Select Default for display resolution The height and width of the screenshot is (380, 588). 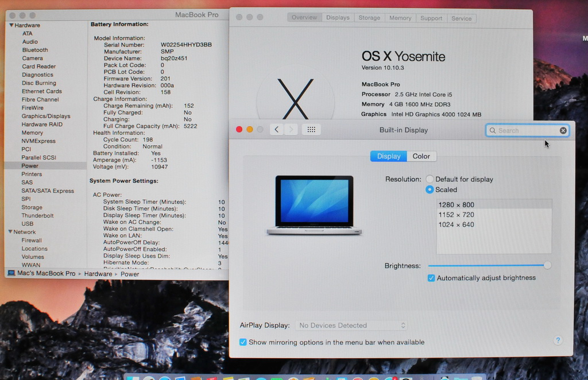point(430,179)
